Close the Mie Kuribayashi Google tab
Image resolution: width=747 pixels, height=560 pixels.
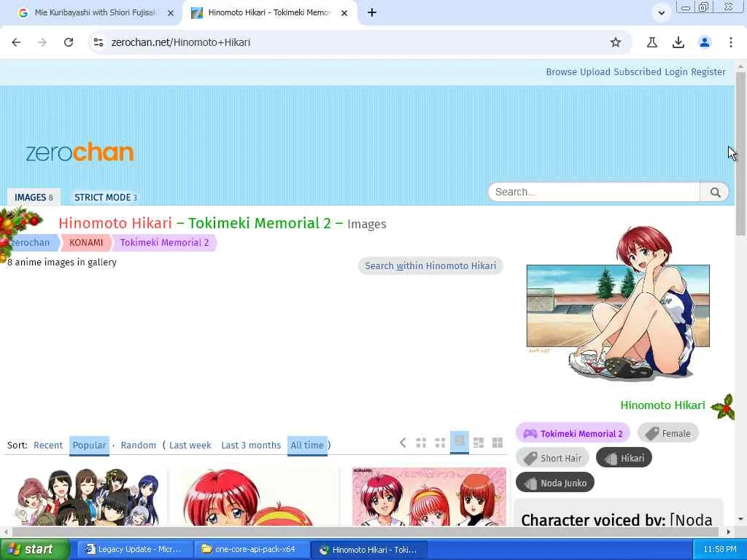(x=171, y=13)
